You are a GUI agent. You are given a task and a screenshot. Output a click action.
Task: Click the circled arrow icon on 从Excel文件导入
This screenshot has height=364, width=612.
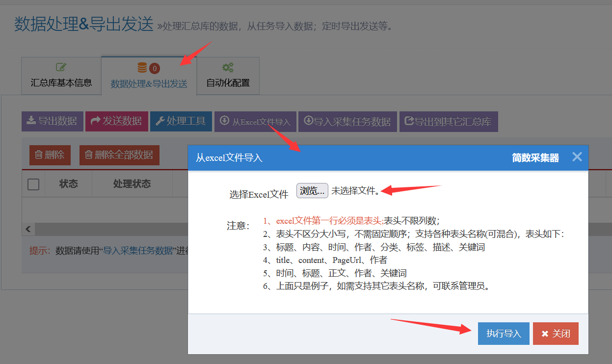[224, 120]
